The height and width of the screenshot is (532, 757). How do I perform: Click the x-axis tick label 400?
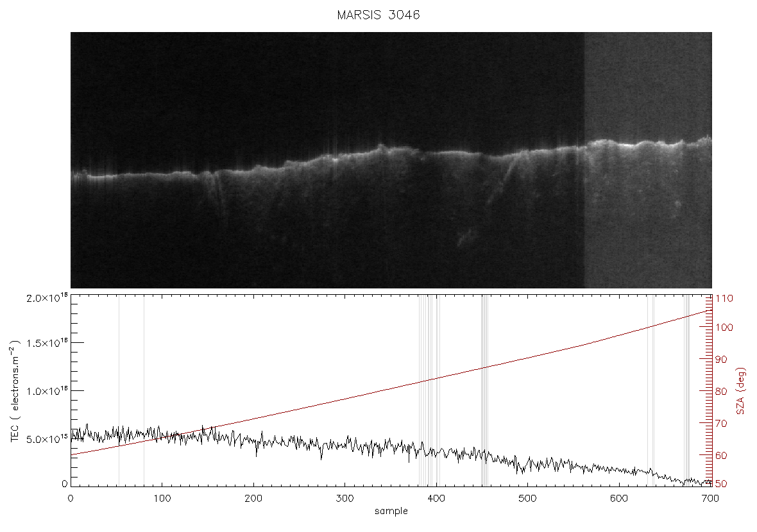[x=436, y=498]
